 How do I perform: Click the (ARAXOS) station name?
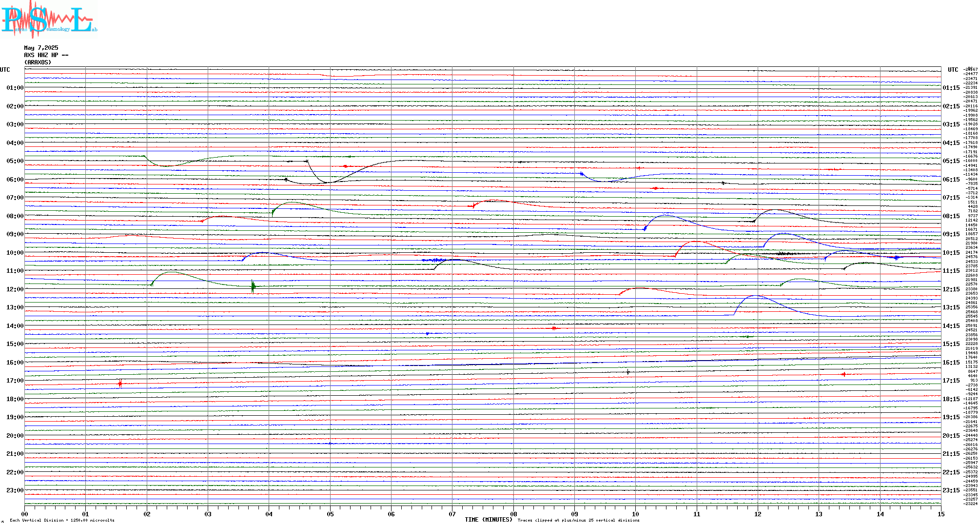point(38,62)
